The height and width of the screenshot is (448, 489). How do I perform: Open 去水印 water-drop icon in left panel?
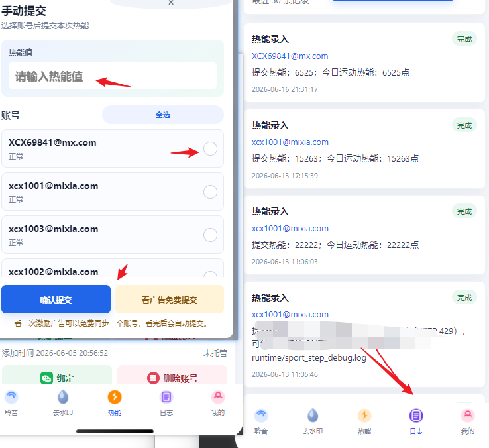tap(63, 397)
